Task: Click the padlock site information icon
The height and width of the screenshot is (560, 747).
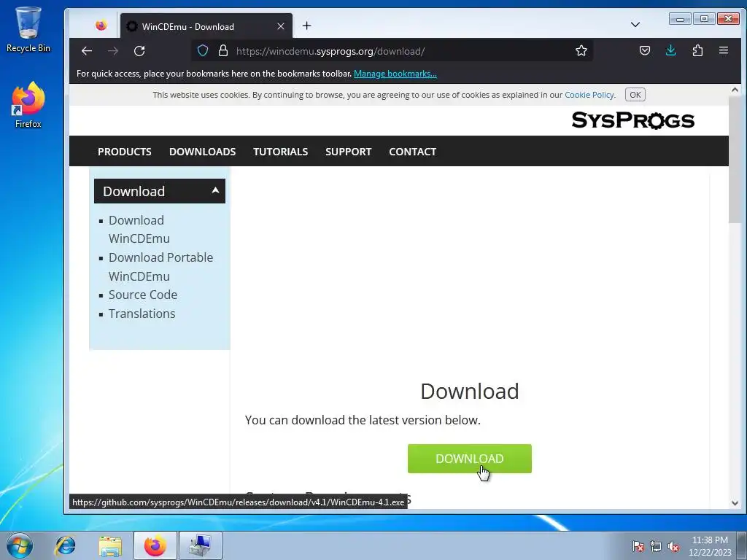Action: tap(223, 51)
